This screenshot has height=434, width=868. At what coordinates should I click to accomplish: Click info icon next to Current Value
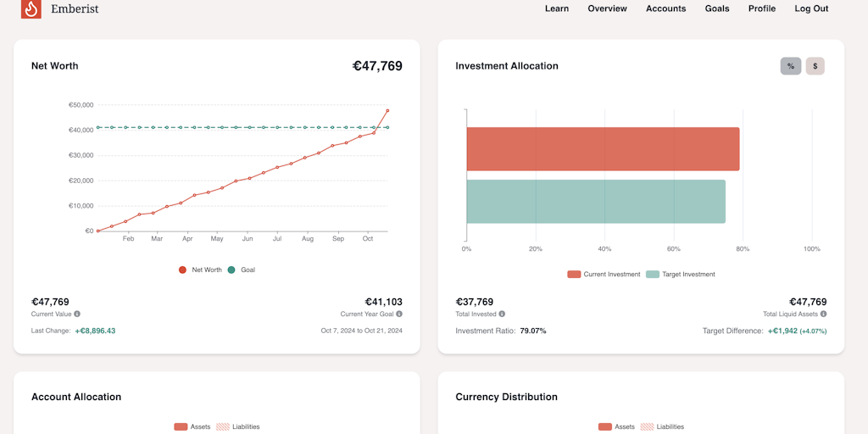[76, 314]
